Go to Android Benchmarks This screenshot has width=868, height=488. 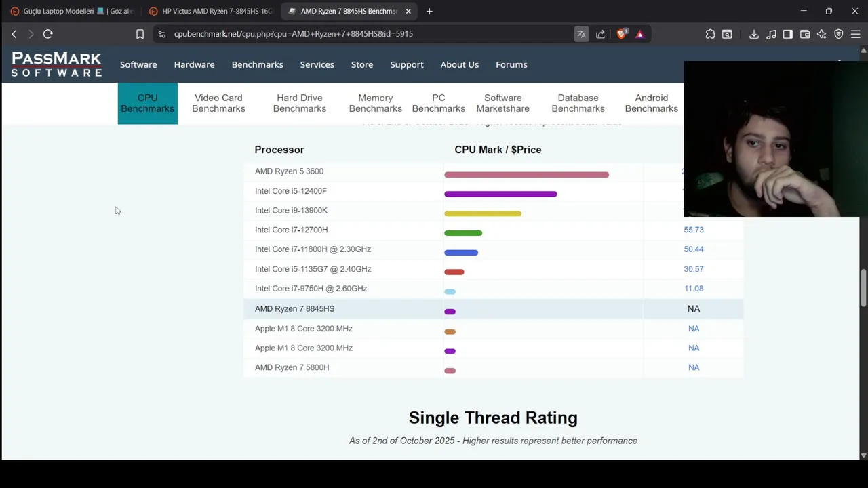(651, 103)
